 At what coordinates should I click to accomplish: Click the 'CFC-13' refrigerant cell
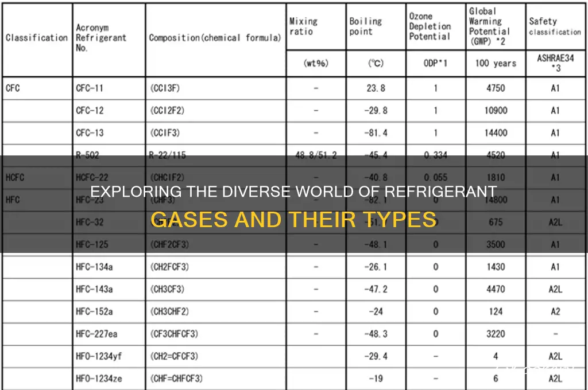point(90,133)
